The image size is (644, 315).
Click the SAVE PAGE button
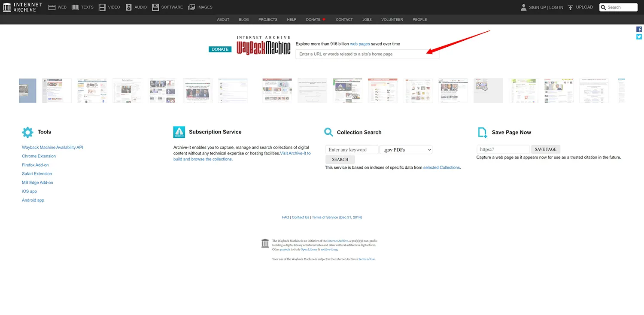(545, 149)
